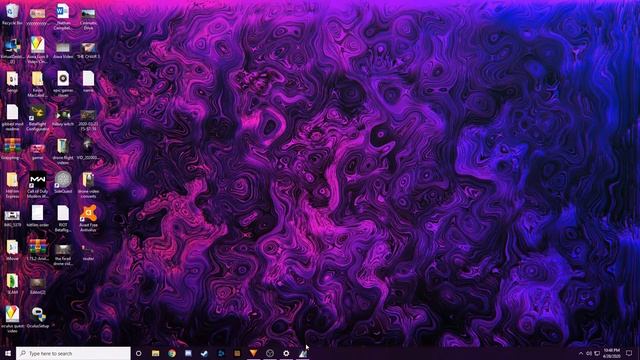Open the HitFilm Express folder icon
This screenshot has width=640, height=360.
click(x=12, y=185)
